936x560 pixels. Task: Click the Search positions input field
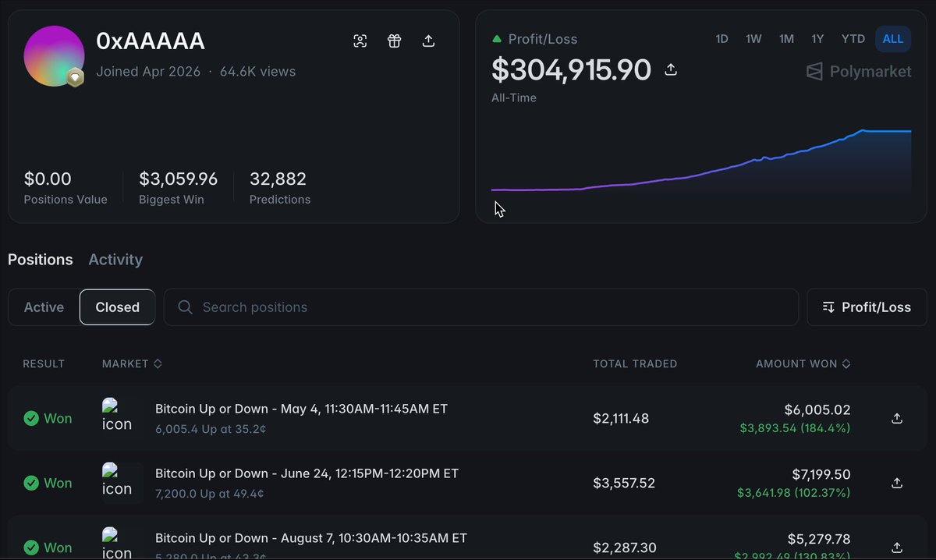[481, 307]
